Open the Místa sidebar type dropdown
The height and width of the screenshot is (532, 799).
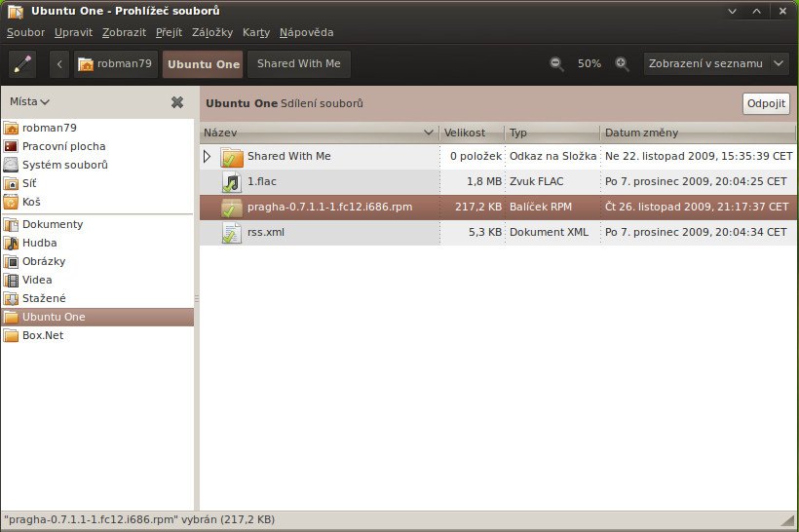click(29, 101)
